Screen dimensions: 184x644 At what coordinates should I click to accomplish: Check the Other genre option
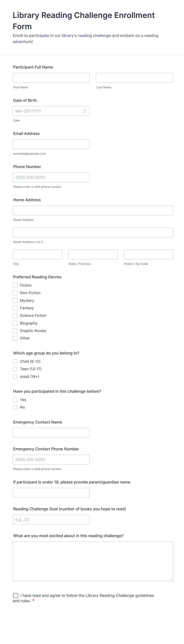(15, 338)
